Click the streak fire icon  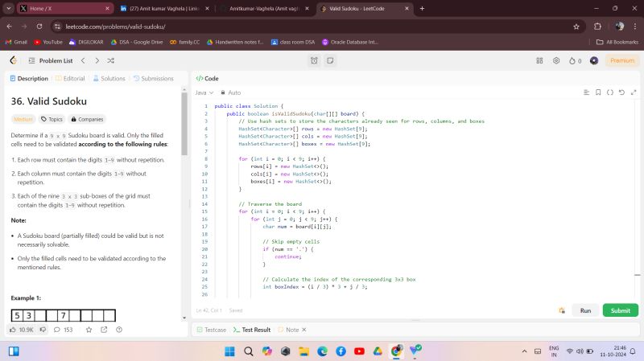pyautogui.click(x=570, y=60)
